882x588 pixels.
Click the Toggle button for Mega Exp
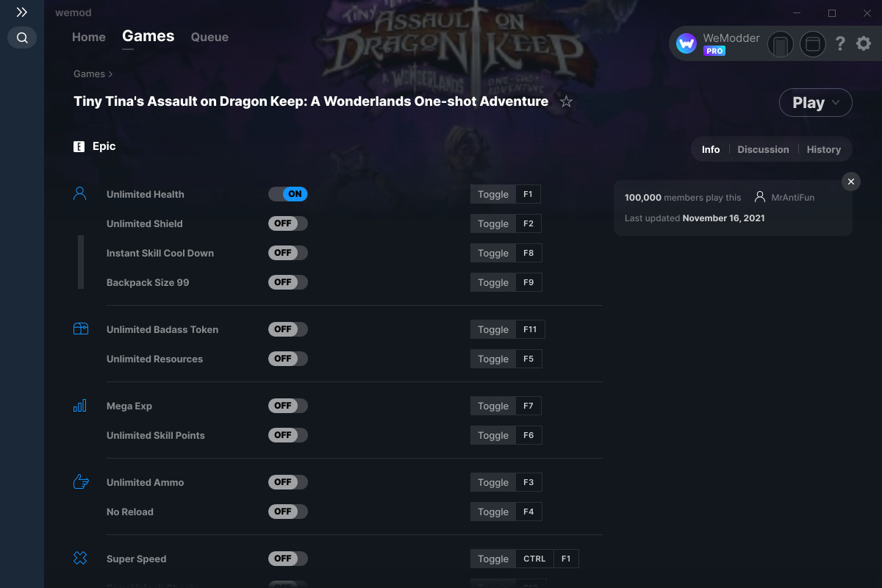pos(493,406)
